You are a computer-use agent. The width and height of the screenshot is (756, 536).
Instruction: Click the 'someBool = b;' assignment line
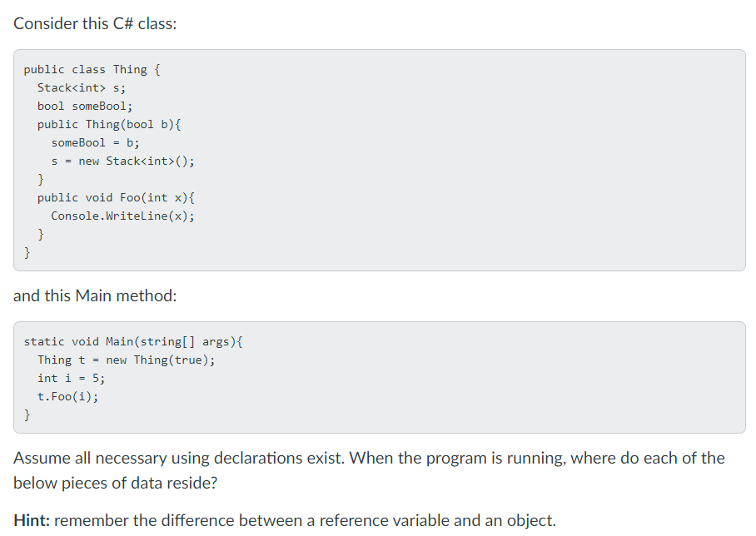click(96, 142)
